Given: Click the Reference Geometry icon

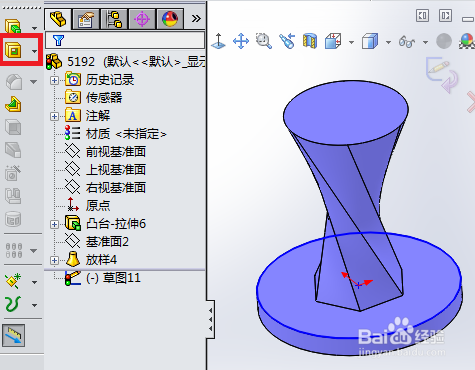Looking at the screenshot, I should (13, 281).
